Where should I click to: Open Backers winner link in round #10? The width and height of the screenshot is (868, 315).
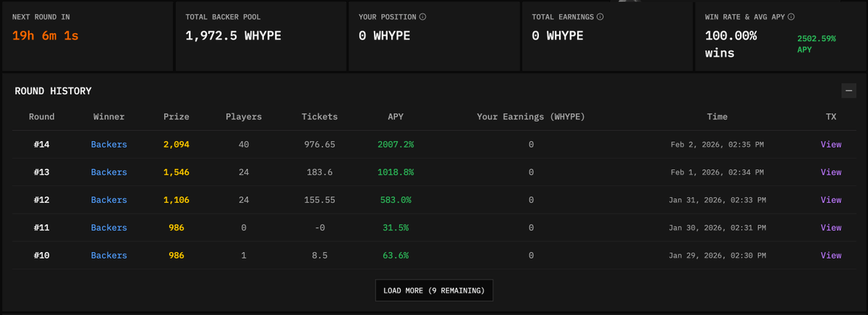[x=109, y=255]
